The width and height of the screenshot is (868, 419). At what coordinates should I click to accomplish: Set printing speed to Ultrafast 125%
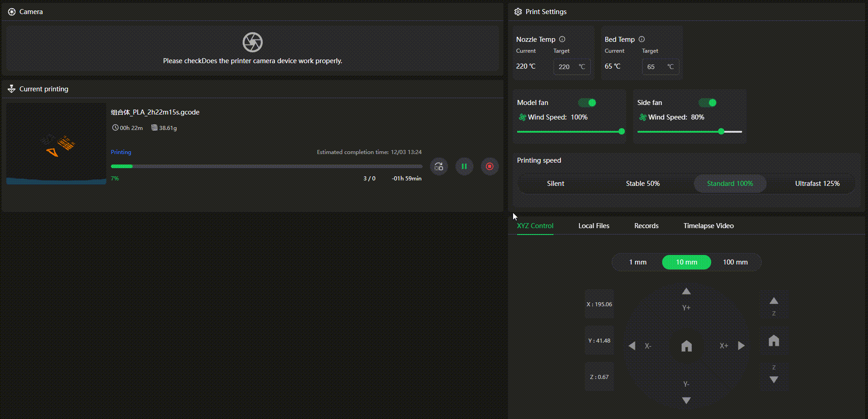point(817,184)
